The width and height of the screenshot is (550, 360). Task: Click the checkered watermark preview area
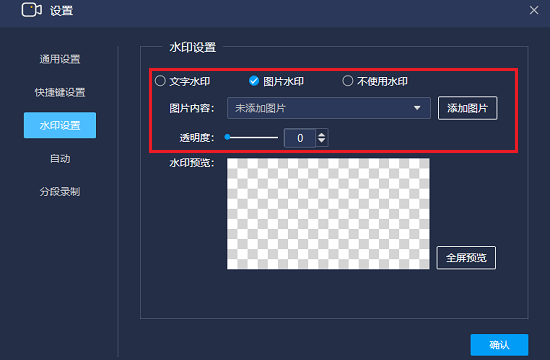point(328,214)
